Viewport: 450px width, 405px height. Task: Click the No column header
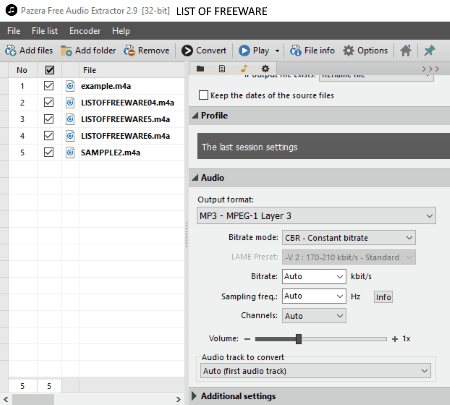(22, 70)
